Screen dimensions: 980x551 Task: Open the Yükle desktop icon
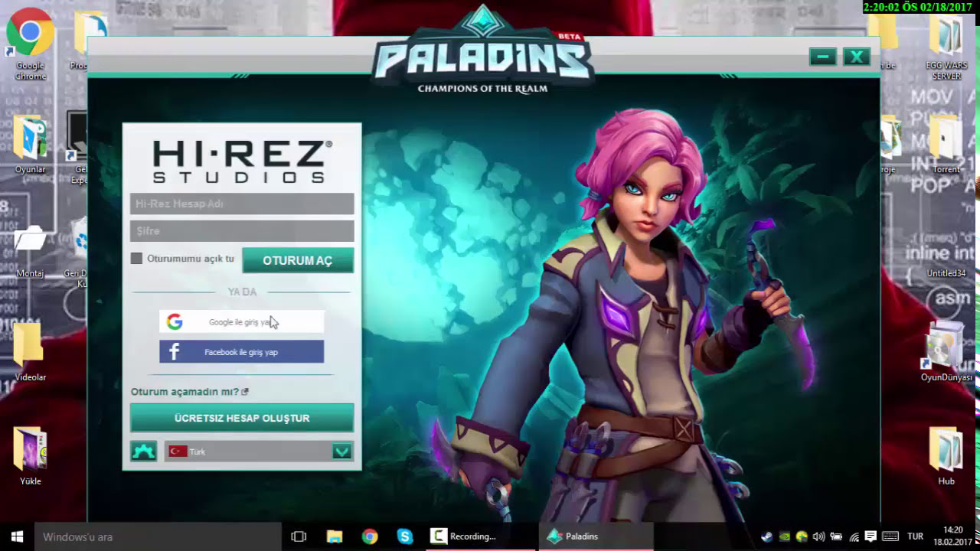pyautogui.click(x=30, y=456)
